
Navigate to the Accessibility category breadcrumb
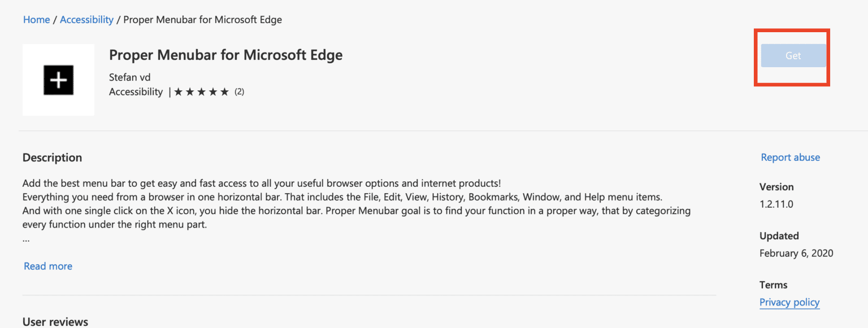click(86, 19)
